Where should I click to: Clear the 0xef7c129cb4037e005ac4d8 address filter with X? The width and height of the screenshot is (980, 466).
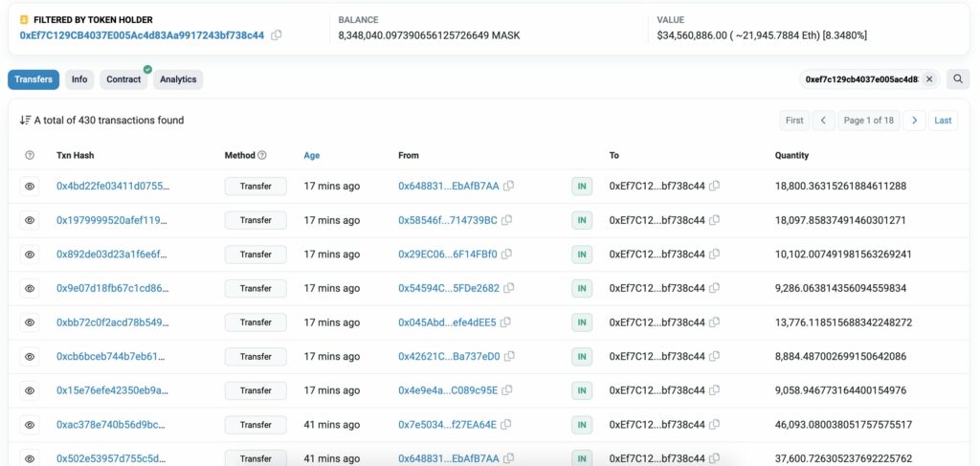tap(928, 79)
